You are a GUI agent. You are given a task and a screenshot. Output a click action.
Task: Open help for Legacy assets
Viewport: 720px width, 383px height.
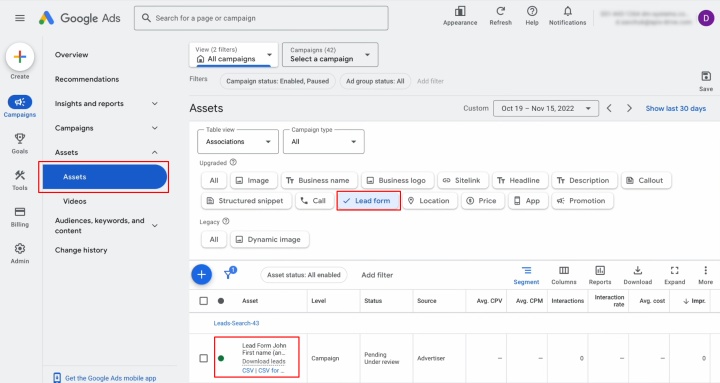click(225, 221)
